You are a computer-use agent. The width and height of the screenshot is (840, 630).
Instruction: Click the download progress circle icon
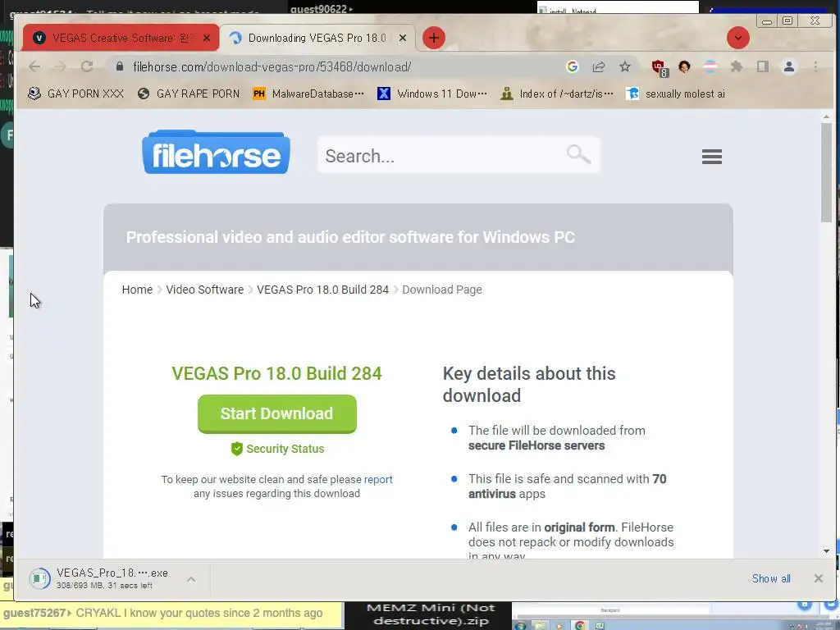point(39,578)
